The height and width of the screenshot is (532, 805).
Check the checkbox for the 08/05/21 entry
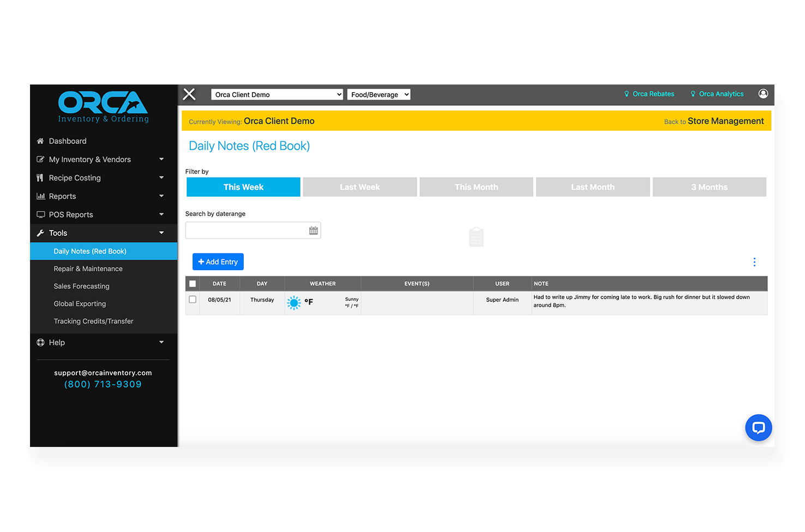click(x=193, y=299)
